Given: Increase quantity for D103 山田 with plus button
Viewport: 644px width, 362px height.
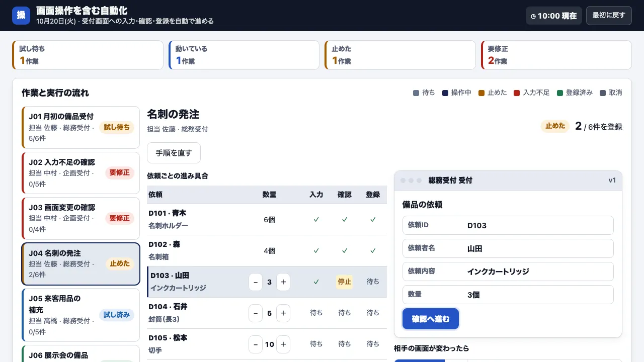Looking at the screenshot, I should pos(283,282).
